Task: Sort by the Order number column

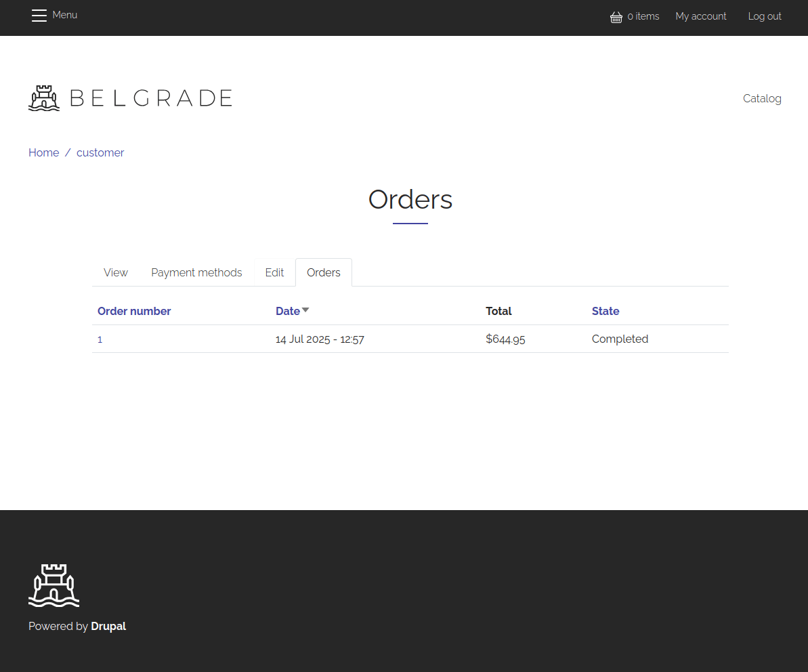Action: (x=134, y=311)
